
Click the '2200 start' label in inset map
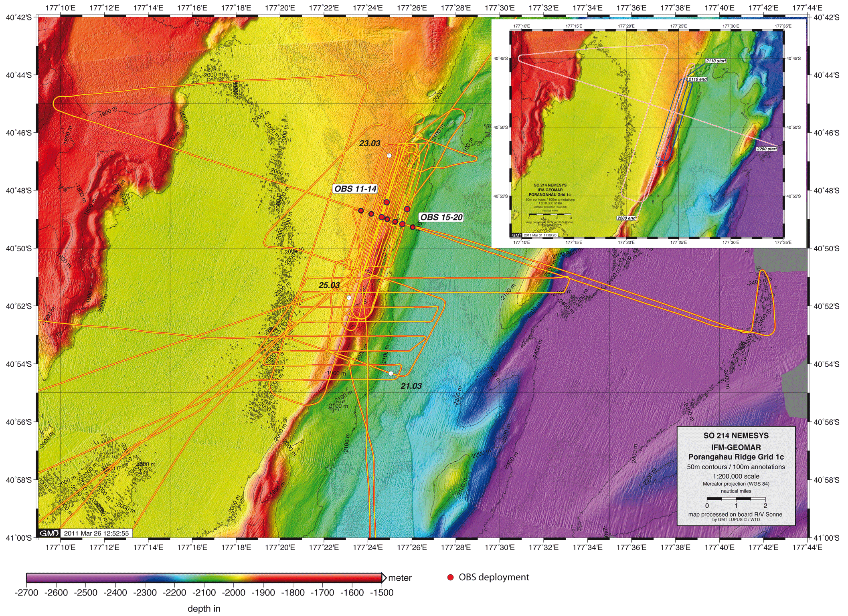tap(767, 149)
